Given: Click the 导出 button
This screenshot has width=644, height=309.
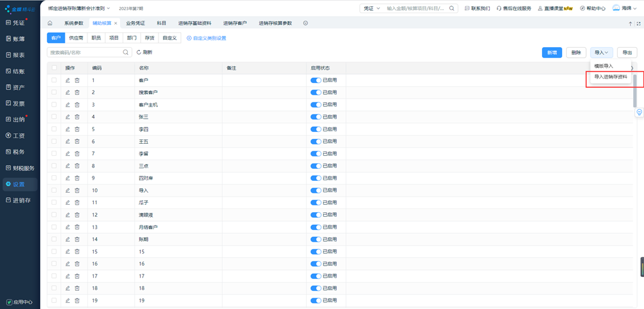Looking at the screenshot, I should (627, 53).
